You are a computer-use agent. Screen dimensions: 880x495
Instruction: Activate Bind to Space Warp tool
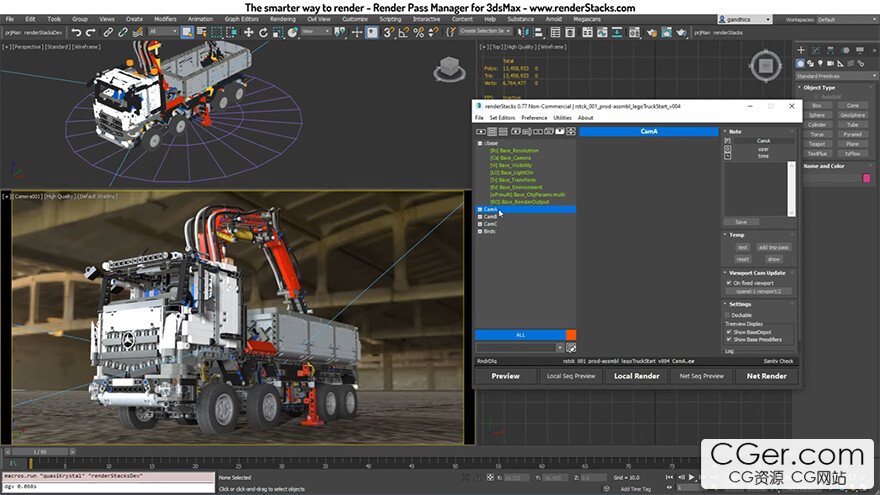pyautogui.click(x=138, y=33)
